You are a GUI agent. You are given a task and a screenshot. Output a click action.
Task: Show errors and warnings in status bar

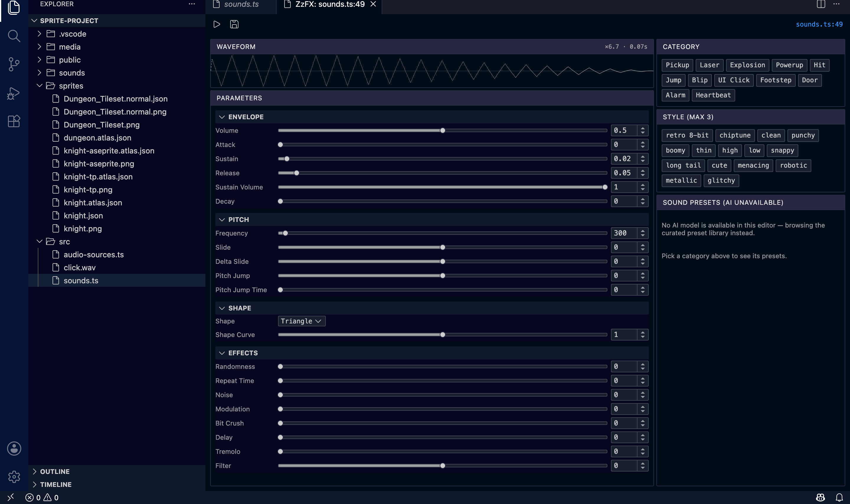[x=42, y=497]
